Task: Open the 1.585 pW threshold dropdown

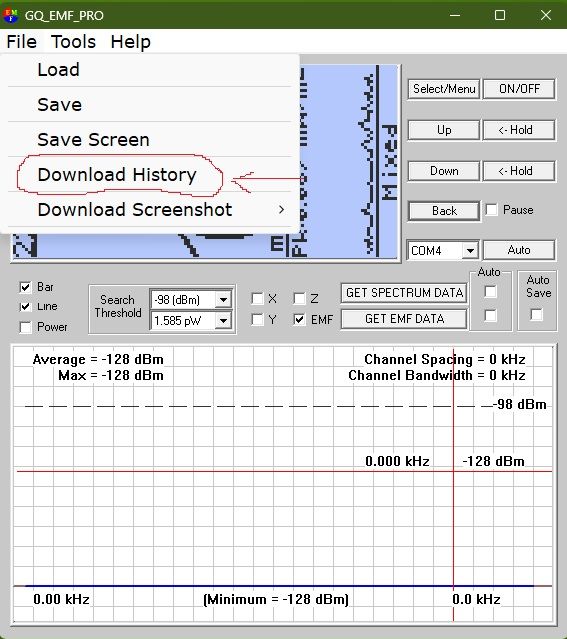Action: (x=223, y=321)
